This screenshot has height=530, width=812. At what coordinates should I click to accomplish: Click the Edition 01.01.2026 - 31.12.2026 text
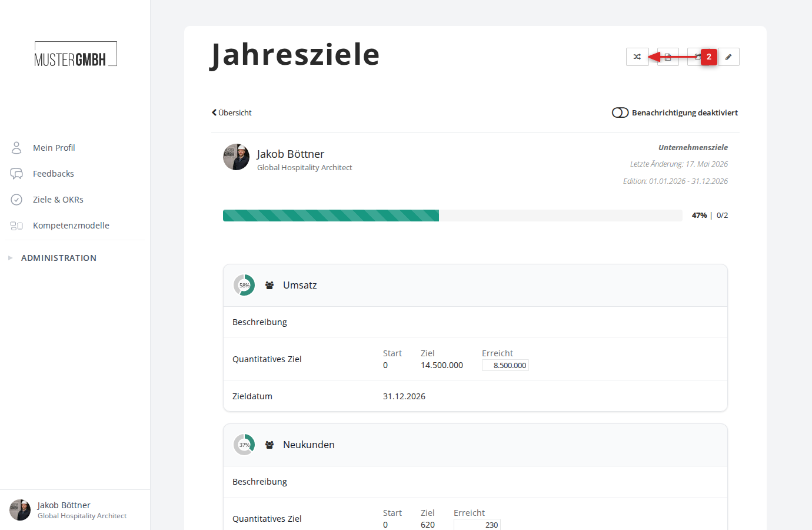675,181
